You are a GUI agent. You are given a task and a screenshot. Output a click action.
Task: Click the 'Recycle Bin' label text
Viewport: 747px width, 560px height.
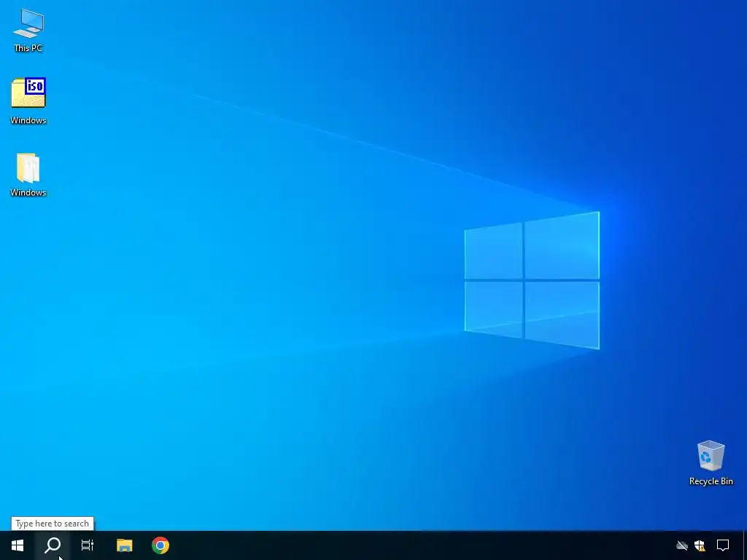(x=711, y=481)
